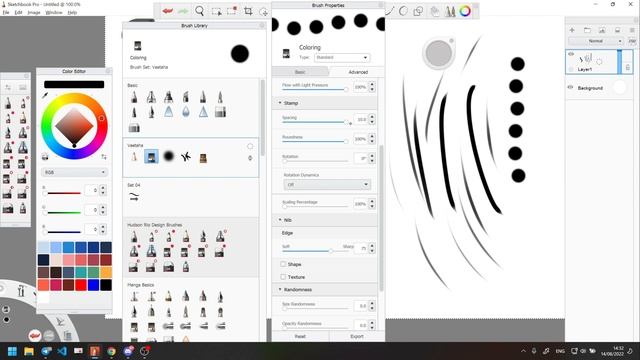Select the rectangular Selection tool

coord(216,11)
